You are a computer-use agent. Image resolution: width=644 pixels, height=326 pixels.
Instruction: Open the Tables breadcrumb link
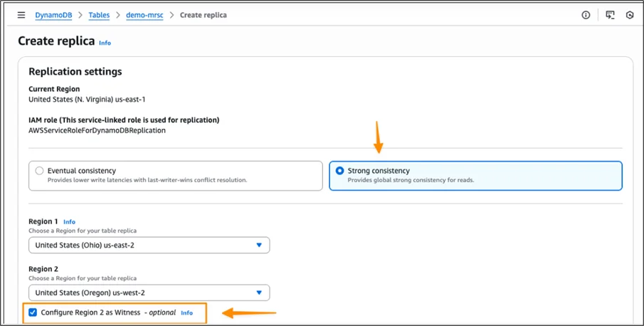[x=99, y=15]
